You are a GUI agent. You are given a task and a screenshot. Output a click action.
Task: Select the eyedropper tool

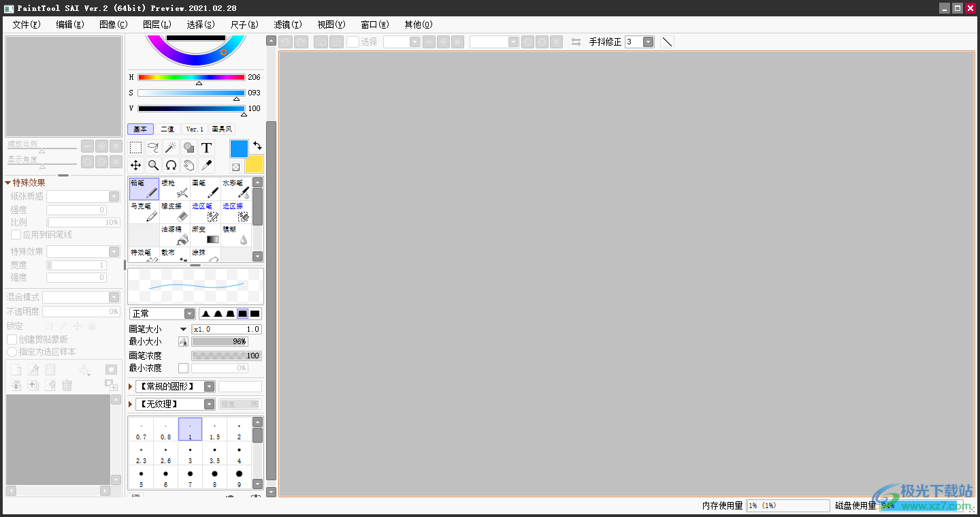207,165
